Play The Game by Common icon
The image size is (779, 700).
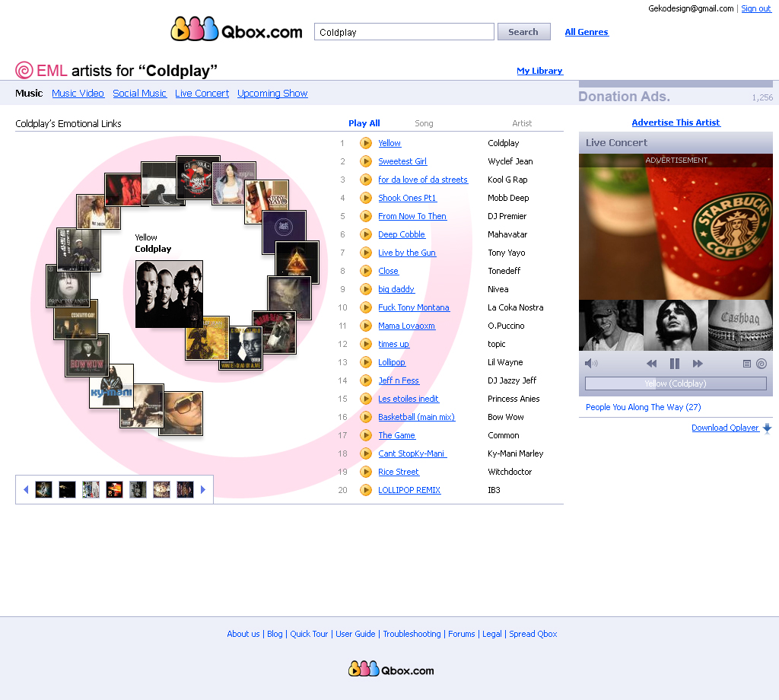pyautogui.click(x=366, y=435)
